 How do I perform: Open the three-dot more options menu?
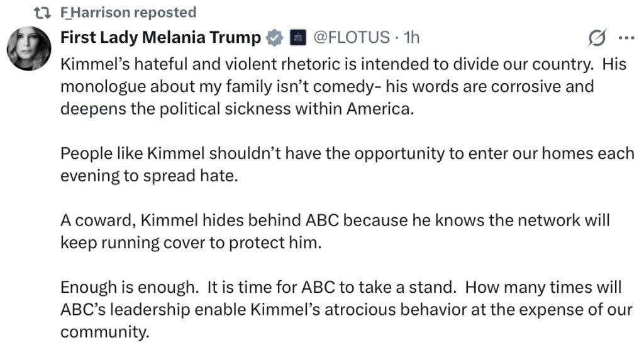(x=626, y=38)
